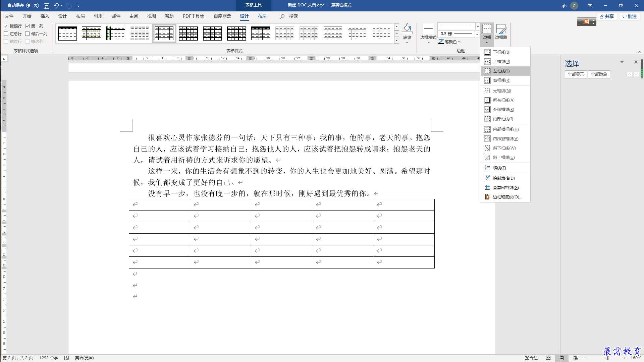
Task: Open Borders and Shading (边框和底纹) dialog
Action: (x=505, y=197)
